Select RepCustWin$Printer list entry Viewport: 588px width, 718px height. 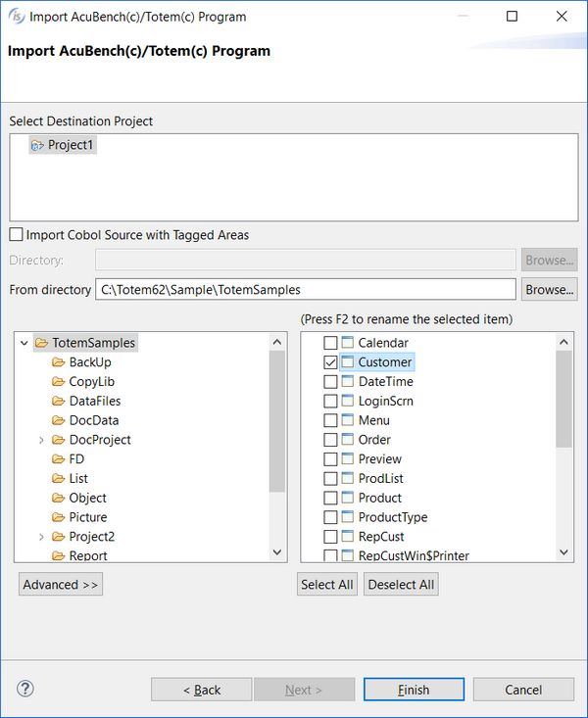[x=414, y=555]
